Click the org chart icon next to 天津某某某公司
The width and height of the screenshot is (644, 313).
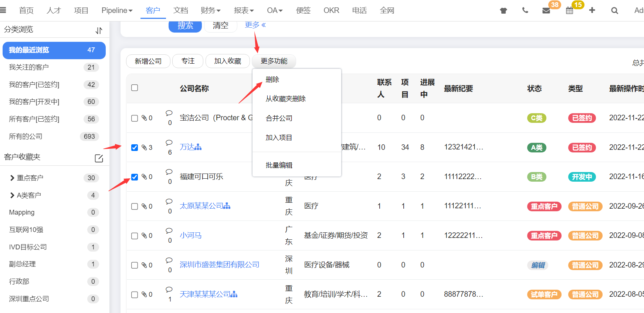point(234,294)
